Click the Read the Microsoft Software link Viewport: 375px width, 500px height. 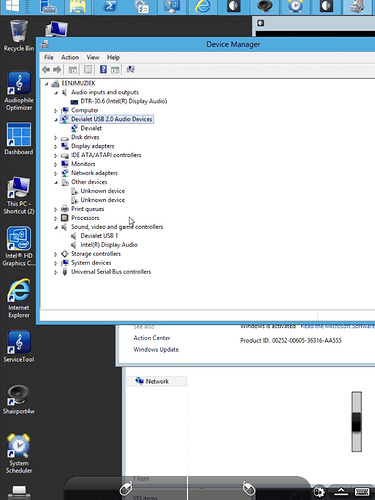click(x=337, y=326)
